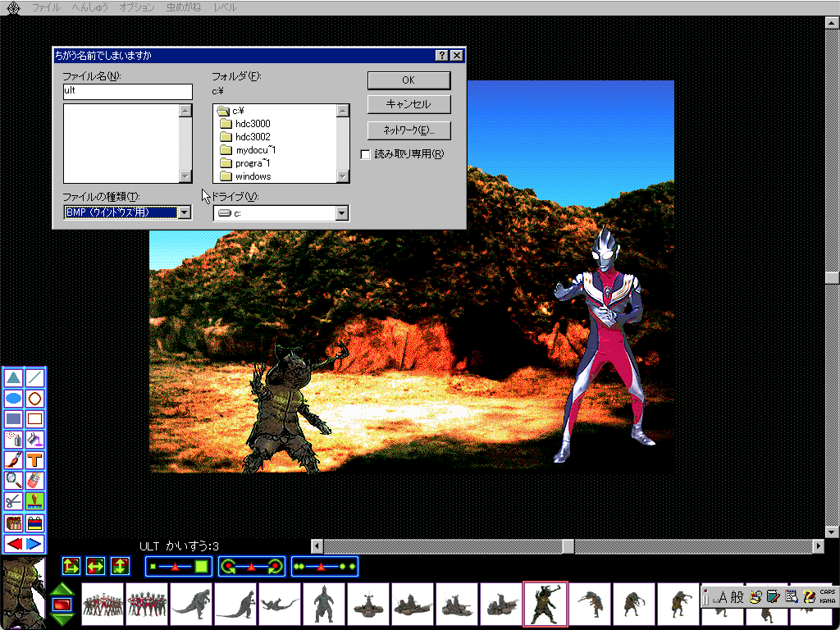Screen dimensions: 840x630
Task: Select the paint bucket fill tool
Action: pos(34,440)
